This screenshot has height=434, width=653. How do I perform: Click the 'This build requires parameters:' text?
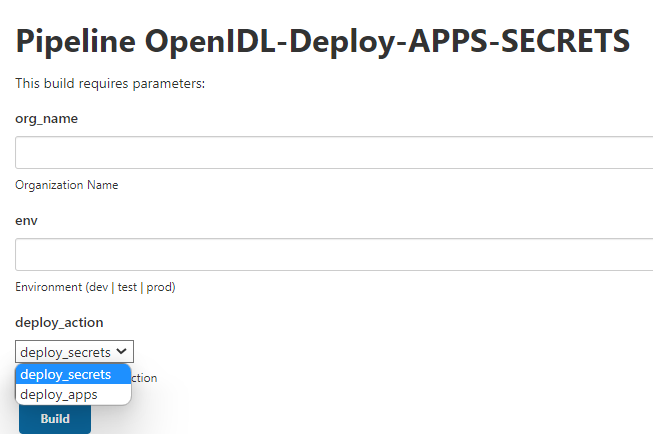(110, 83)
